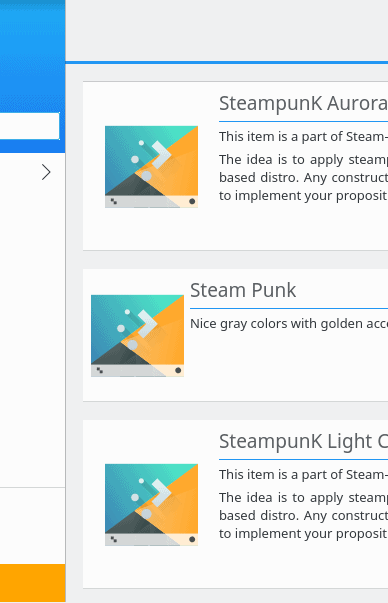Open the SteampunK Aurora preview thumbnail

point(151,167)
